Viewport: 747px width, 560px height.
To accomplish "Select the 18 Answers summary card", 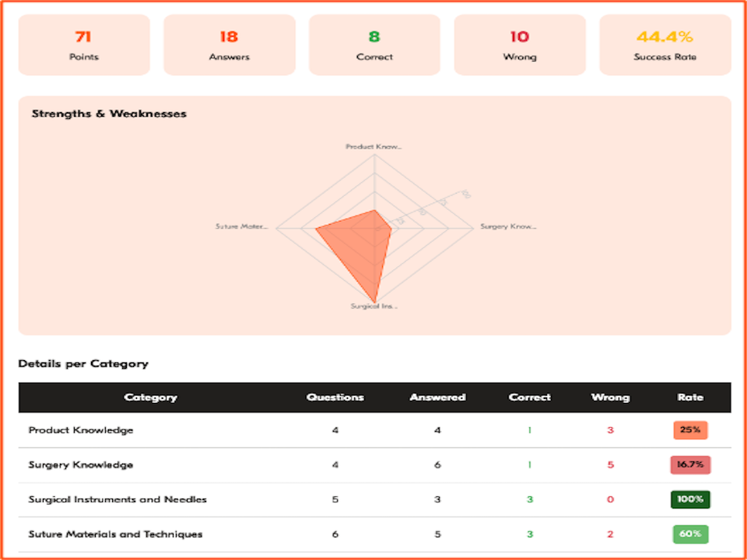I will (x=229, y=45).
